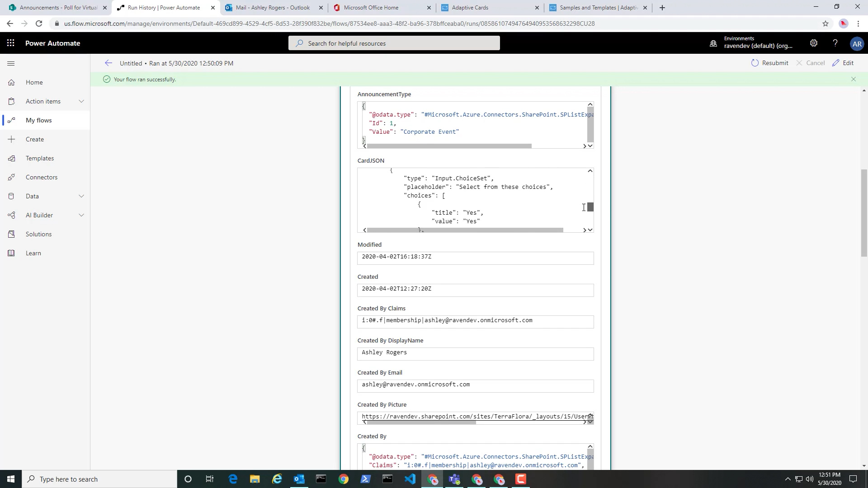Launch Microsoft Edge from the taskbar
The image size is (868, 488).
coord(233,479)
